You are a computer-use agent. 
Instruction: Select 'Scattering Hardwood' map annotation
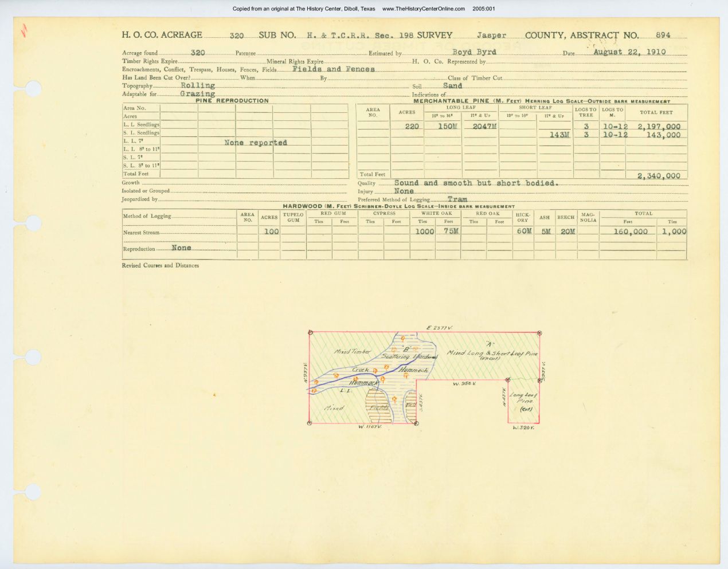pyautogui.click(x=410, y=356)
